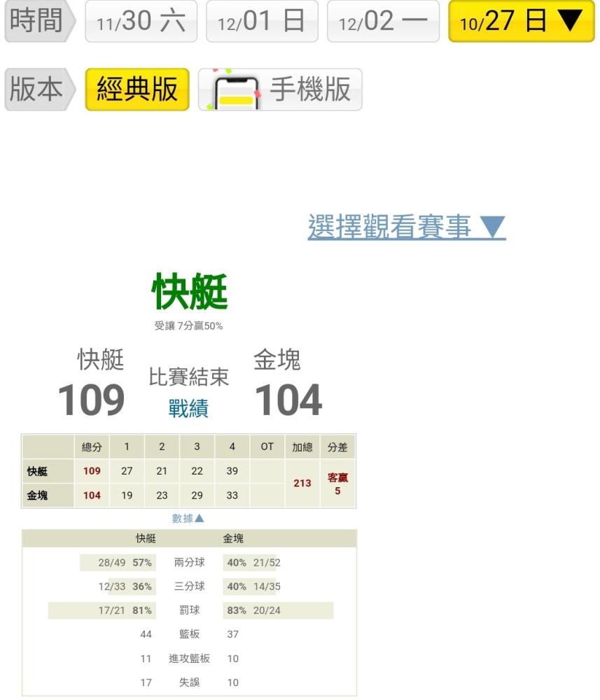Click 分差 column header
The height and width of the screenshot is (700, 600).
click(337, 447)
